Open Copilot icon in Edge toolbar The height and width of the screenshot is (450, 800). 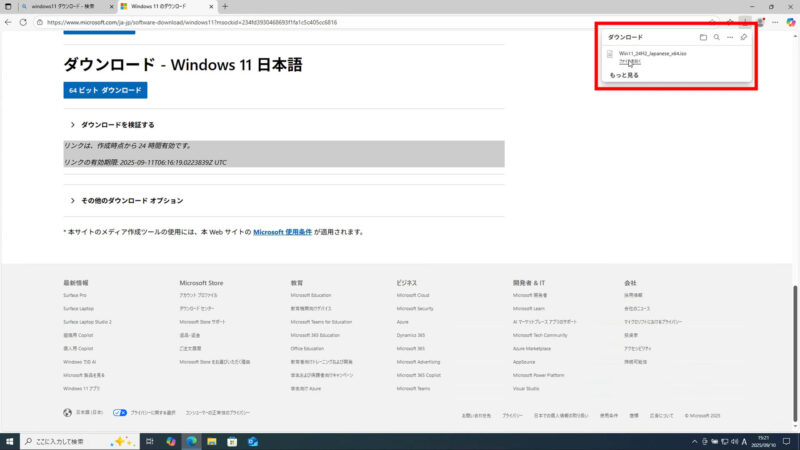point(790,21)
